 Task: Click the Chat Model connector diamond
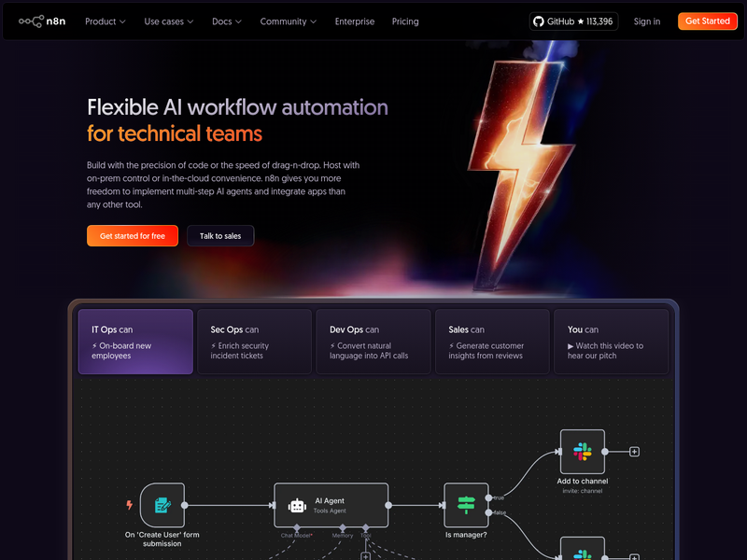297,527
